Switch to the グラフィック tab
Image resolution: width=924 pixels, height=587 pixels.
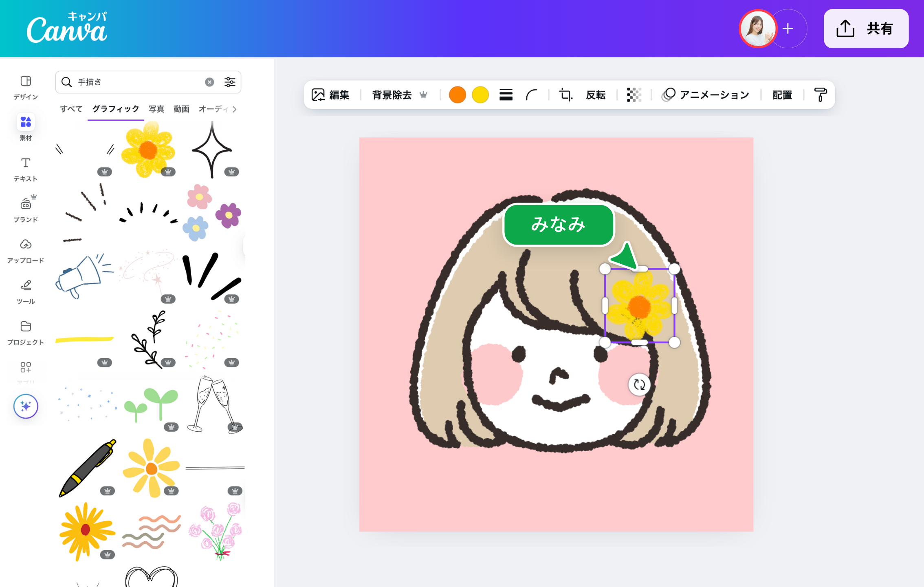pyautogui.click(x=116, y=109)
